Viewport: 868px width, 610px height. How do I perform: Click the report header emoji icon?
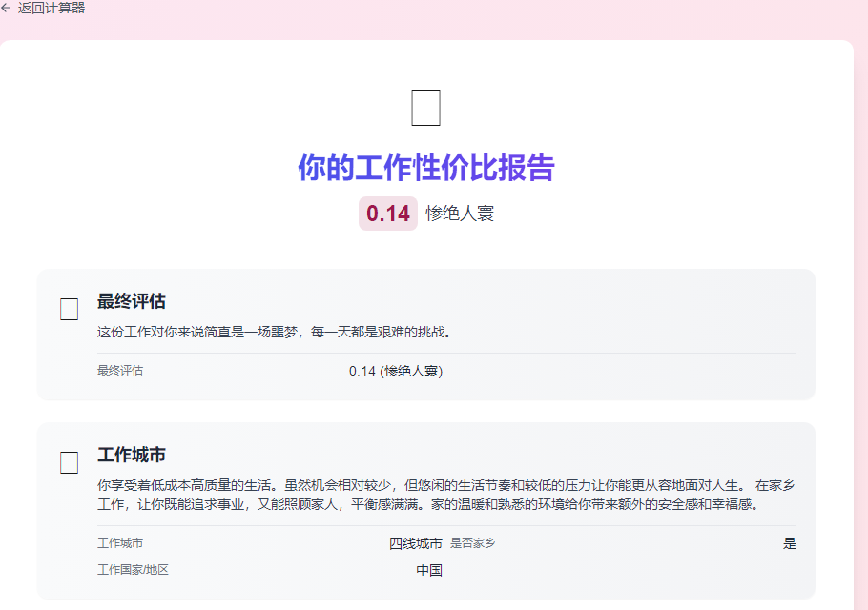[425, 106]
